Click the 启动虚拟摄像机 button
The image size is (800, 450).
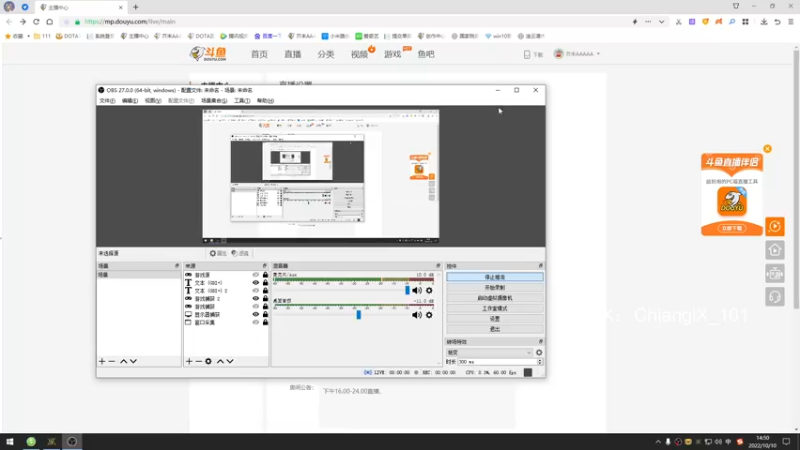pos(494,298)
